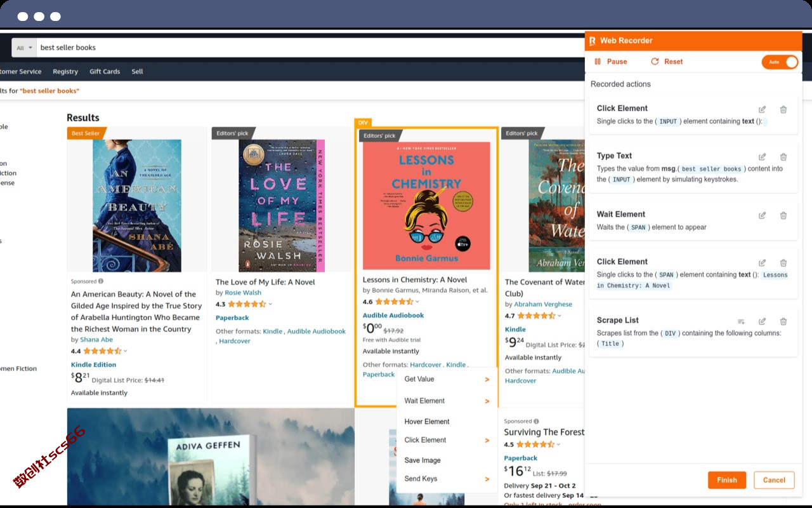Click the Cancel button
The image size is (812, 508).
(x=774, y=480)
